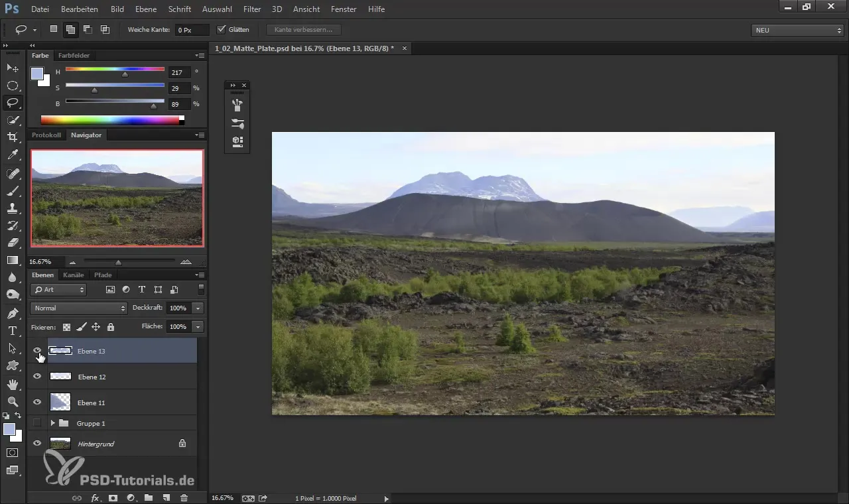Select the Crop tool
This screenshot has width=849, height=504.
click(13, 137)
